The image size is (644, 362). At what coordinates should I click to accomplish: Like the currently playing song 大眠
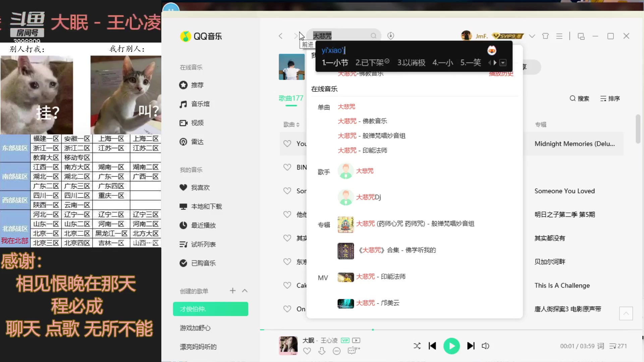[307, 351]
